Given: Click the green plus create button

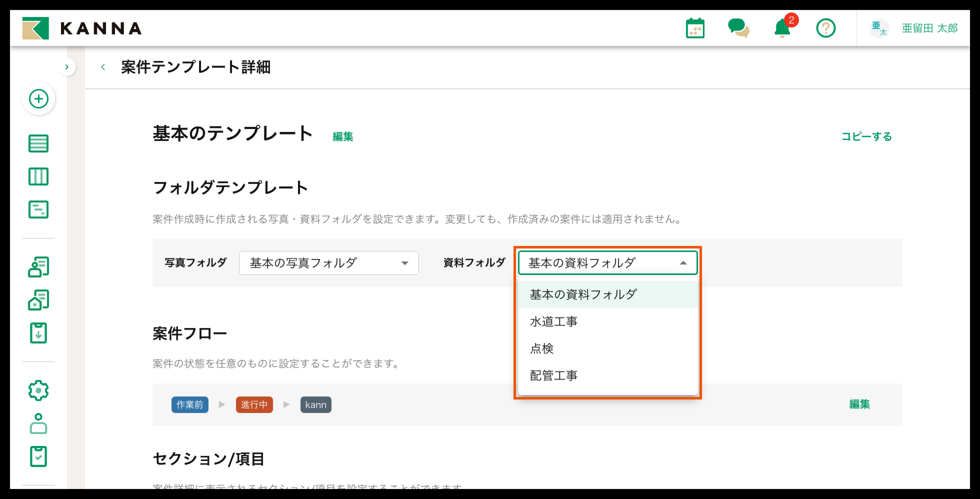Looking at the screenshot, I should click(x=38, y=99).
